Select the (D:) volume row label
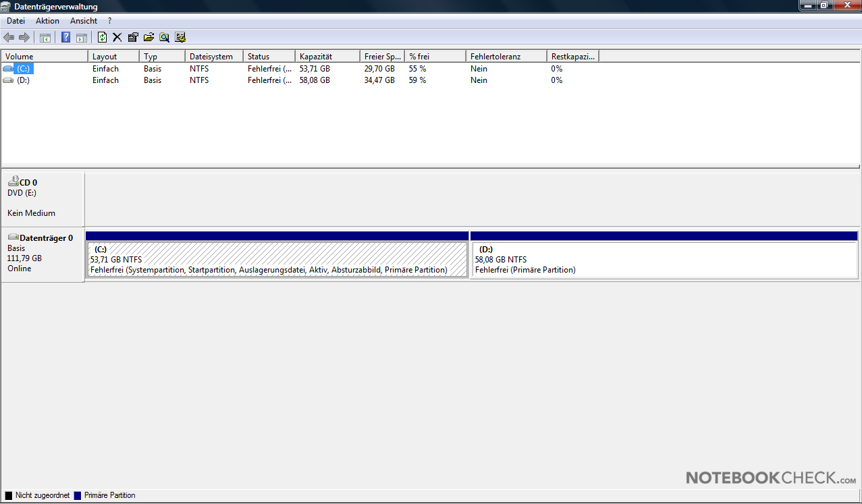Viewport: 862px width, 504px height. coord(24,80)
